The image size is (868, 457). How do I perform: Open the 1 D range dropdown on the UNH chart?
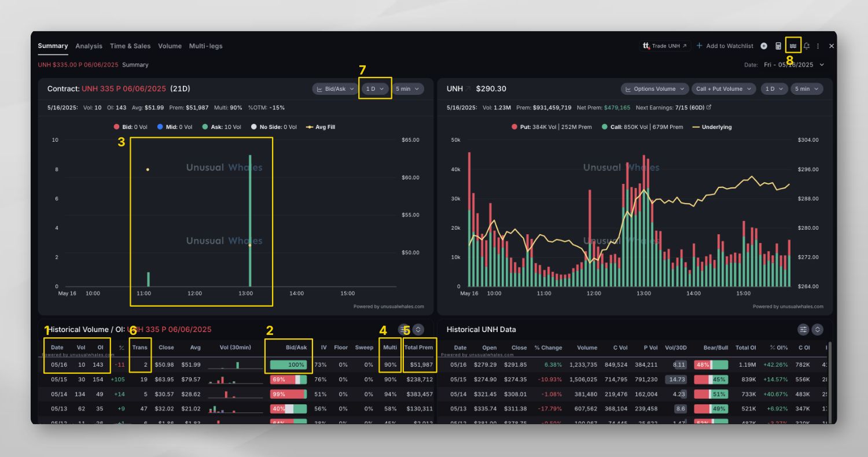pyautogui.click(x=774, y=89)
